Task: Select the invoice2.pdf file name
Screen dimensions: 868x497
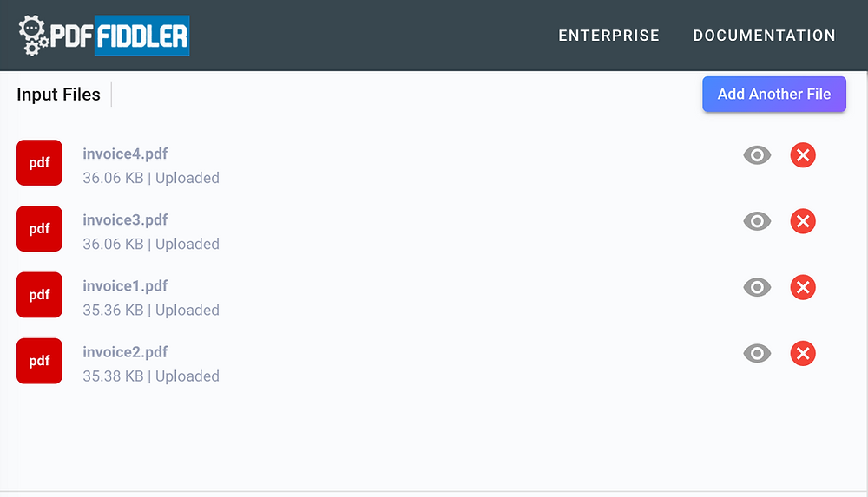Action: tap(125, 352)
